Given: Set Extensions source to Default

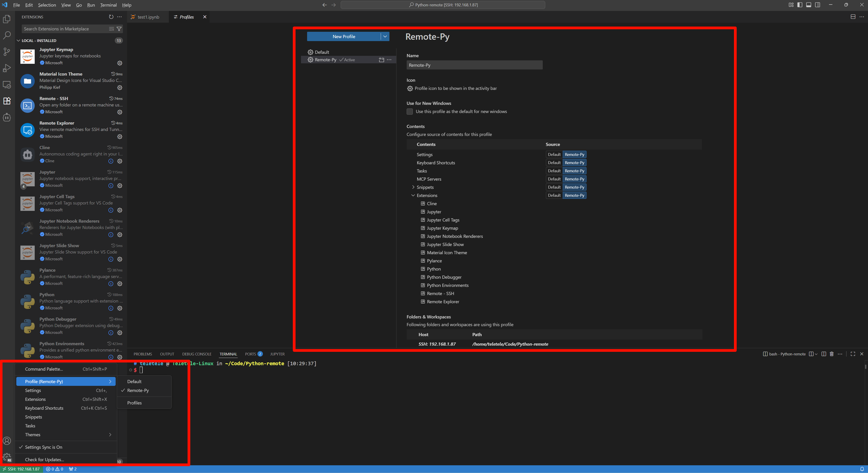Looking at the screenshot, I should click(x=554, y=196).
